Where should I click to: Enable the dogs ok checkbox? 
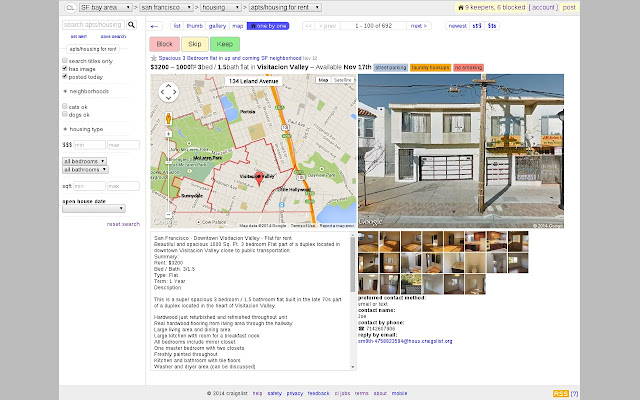point(64,114)
